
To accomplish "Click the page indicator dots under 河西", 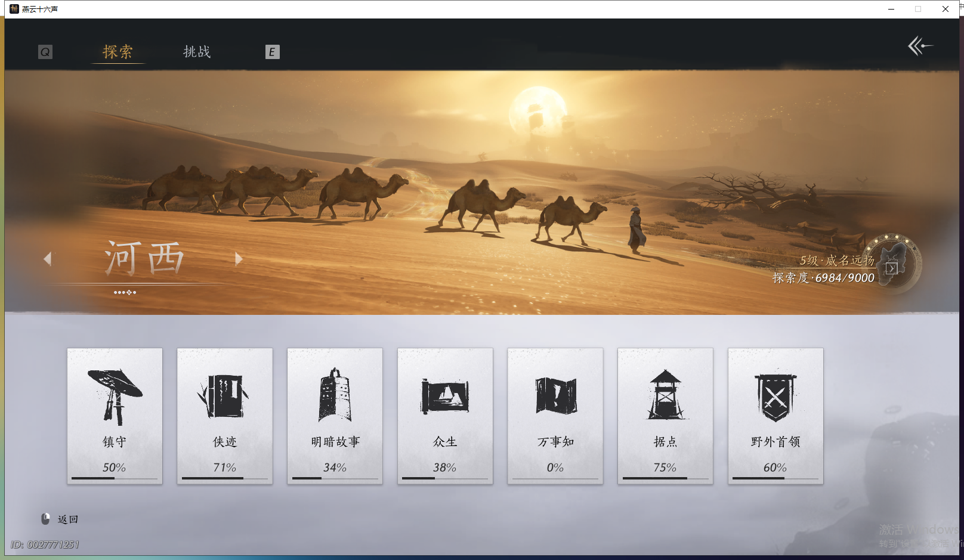I will [125, 292].
